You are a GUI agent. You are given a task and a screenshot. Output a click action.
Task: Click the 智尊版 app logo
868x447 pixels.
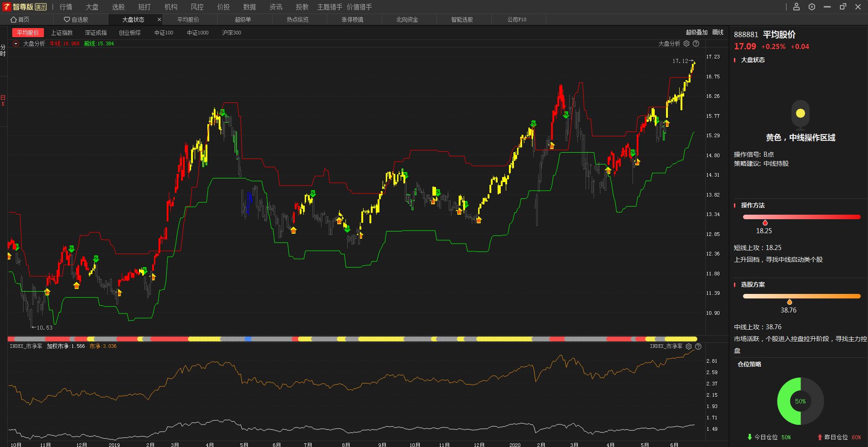[x=7, y=7]
